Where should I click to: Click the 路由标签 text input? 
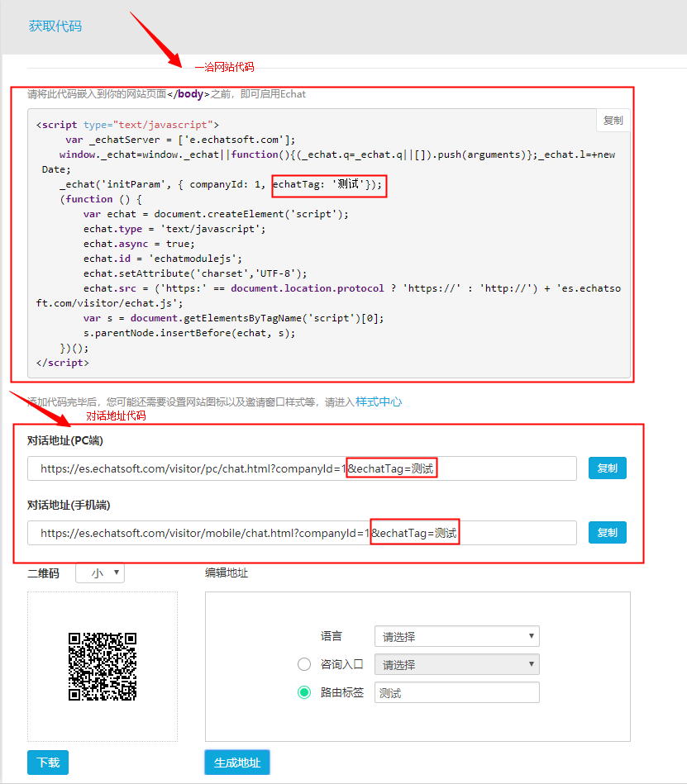tap(456, 692)
